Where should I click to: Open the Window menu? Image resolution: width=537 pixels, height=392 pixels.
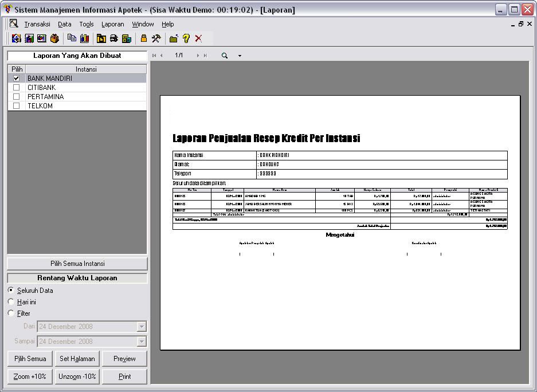click(143, 24)
